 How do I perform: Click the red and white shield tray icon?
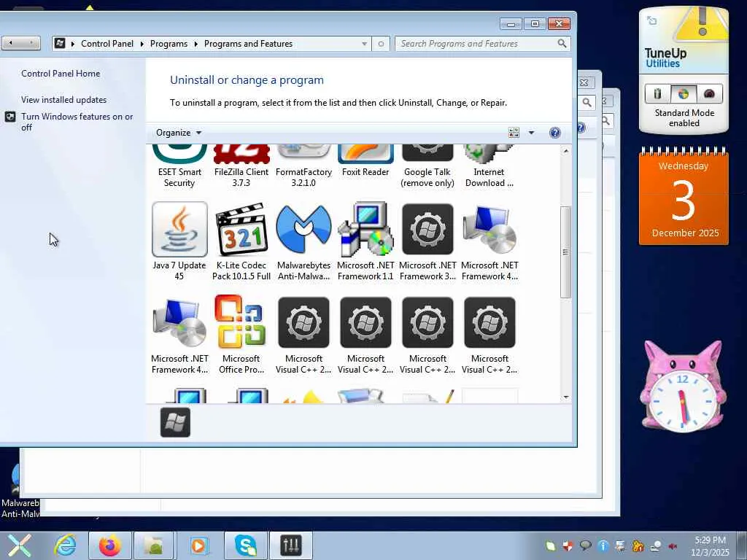tap(568, 545)
